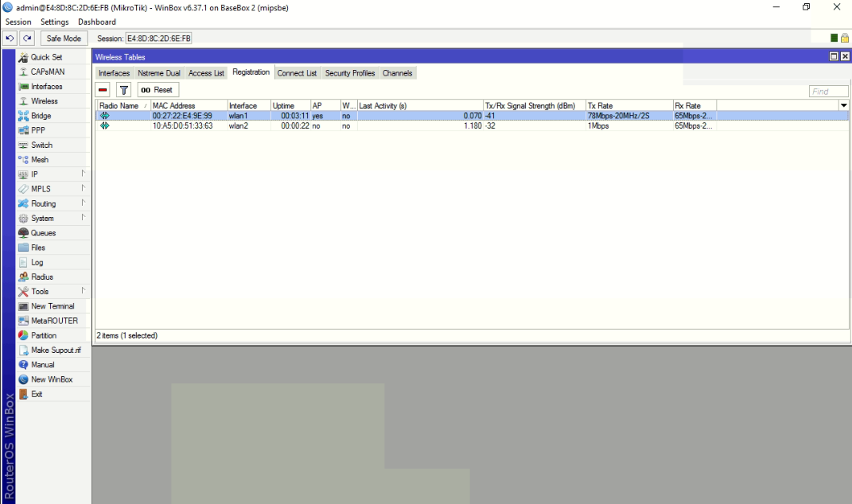Launch New WinBox from sidebar

[x=53, y=380]
